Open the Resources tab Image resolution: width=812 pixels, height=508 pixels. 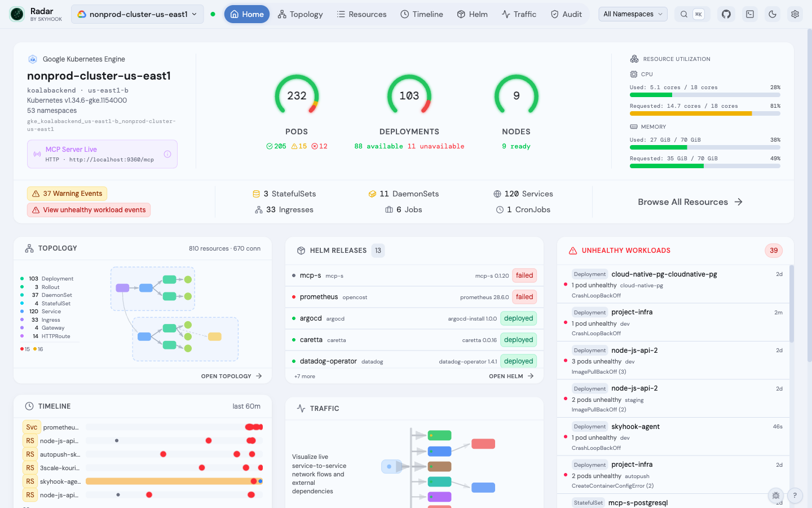[x=361, y=14]
